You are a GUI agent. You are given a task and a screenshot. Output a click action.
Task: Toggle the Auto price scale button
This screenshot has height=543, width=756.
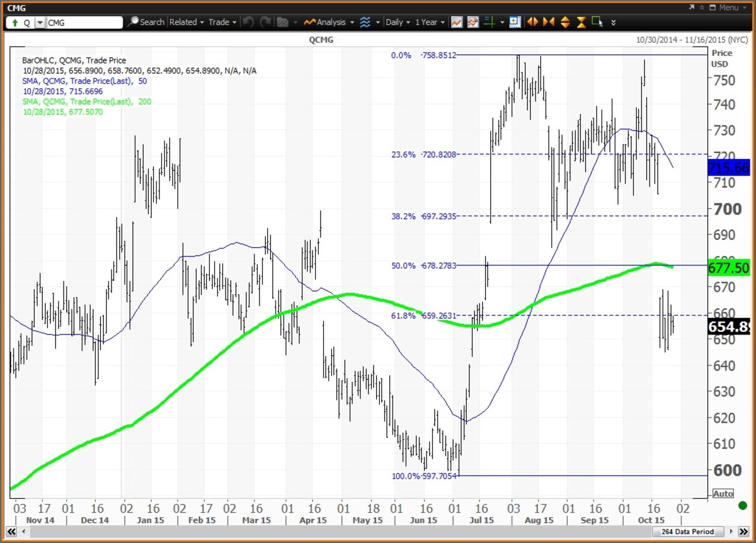723,494
